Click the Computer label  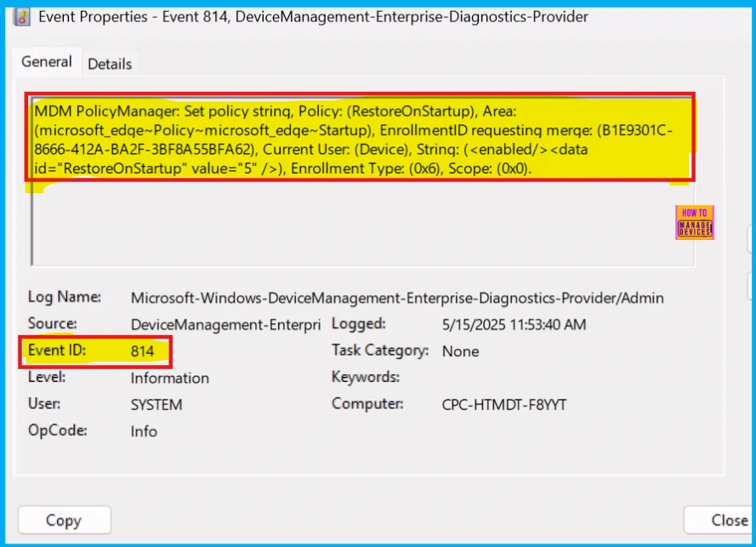click(367, 403)
